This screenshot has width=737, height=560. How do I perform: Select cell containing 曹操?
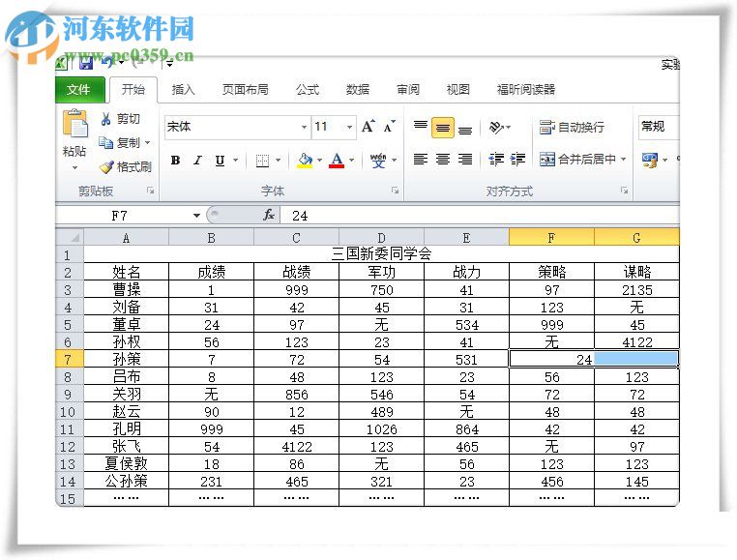tap(126, 289)
